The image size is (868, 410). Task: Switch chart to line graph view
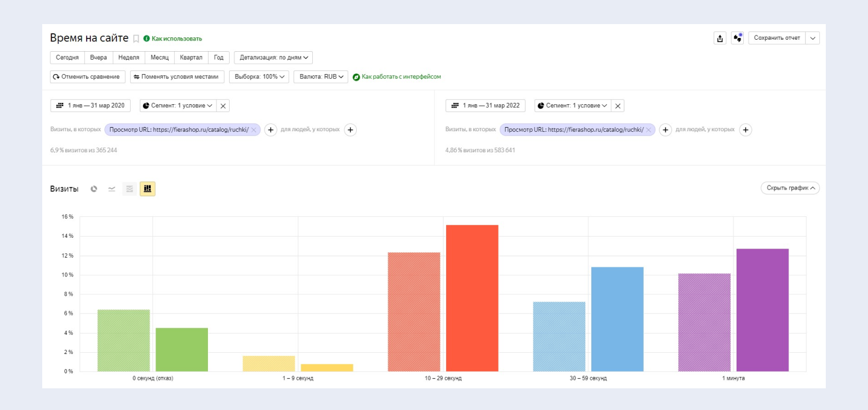[112, 189]
